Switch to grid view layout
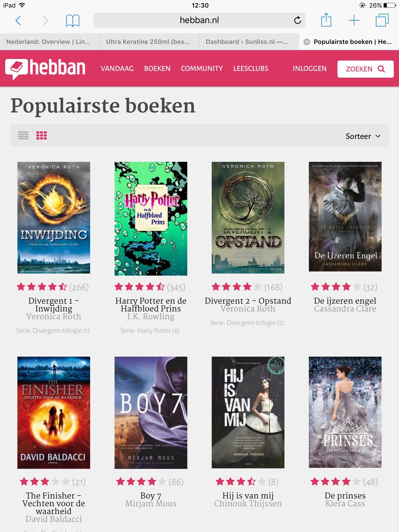 42,135
